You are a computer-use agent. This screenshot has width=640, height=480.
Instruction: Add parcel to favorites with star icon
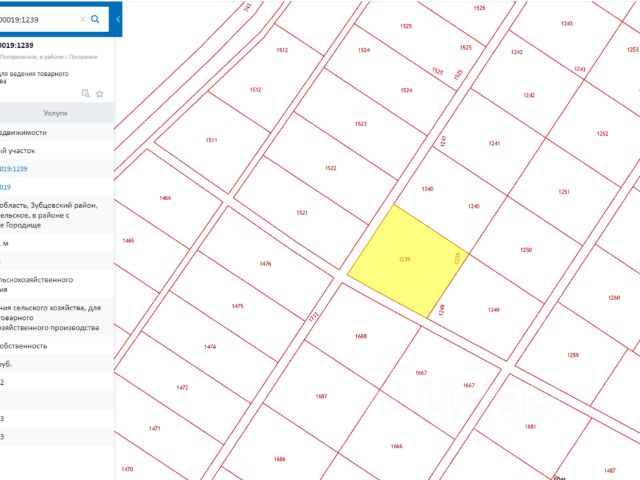100,94
